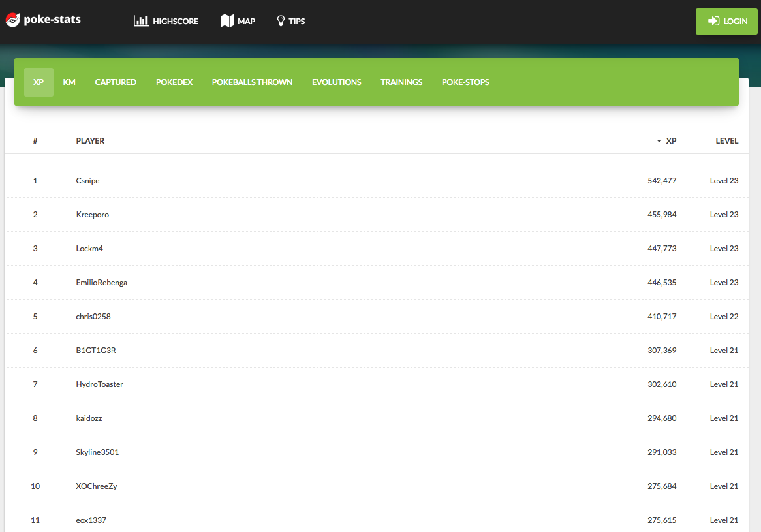Open top player Csnipe's profile
The width and height of the screenshot is (761, 532).
(87, 180)
